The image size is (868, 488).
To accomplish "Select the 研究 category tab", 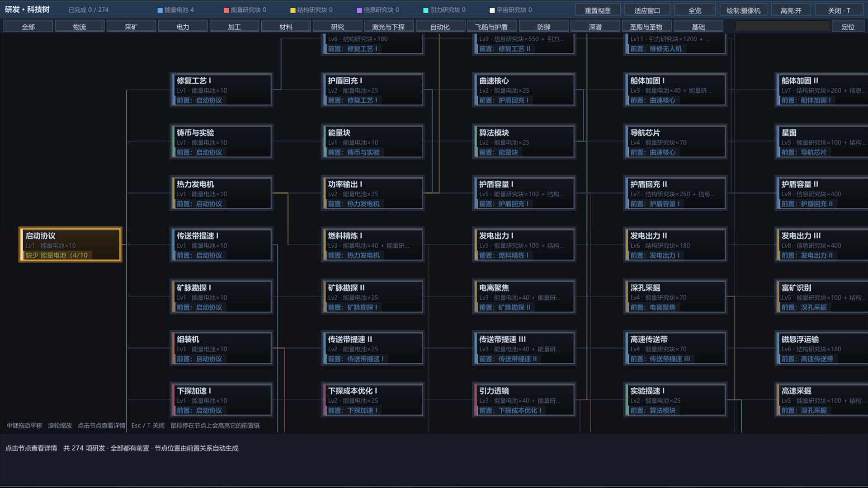I will tap(337, 27).
